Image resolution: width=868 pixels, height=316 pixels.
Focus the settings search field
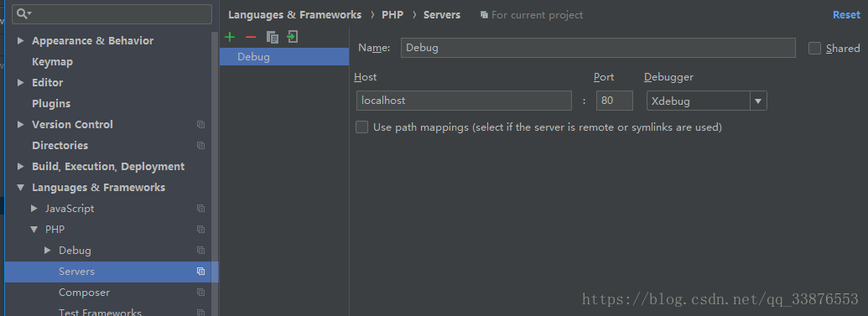click(112, 14)
